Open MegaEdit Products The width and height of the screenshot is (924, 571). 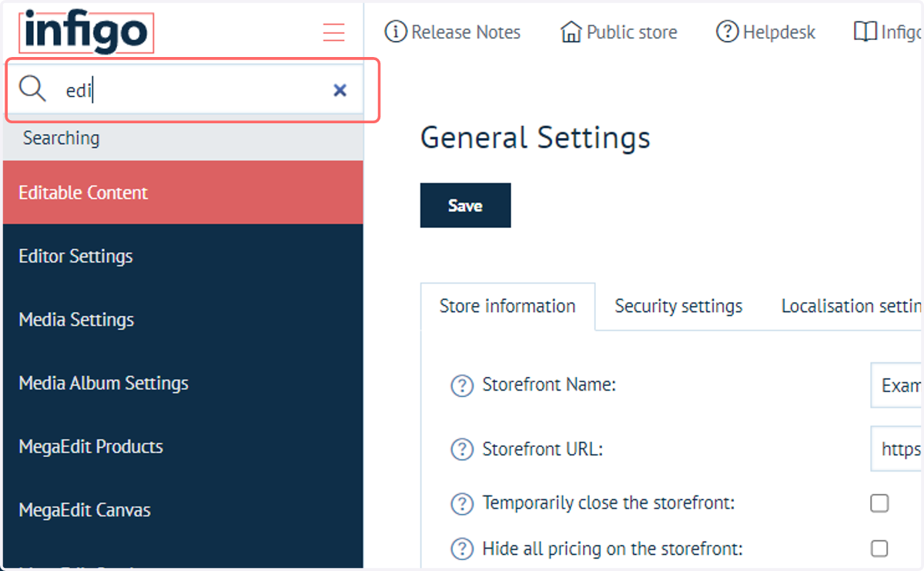(183, 447)
